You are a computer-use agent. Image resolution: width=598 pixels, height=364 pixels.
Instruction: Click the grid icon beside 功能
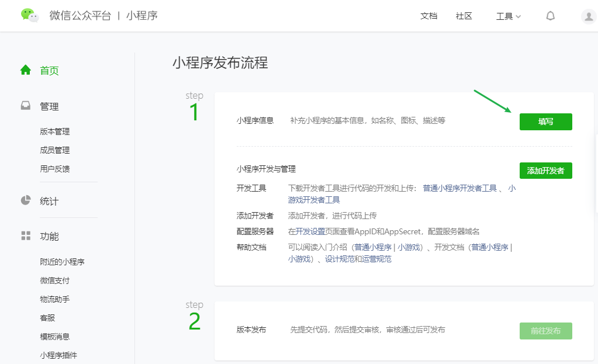pos(26,236)
